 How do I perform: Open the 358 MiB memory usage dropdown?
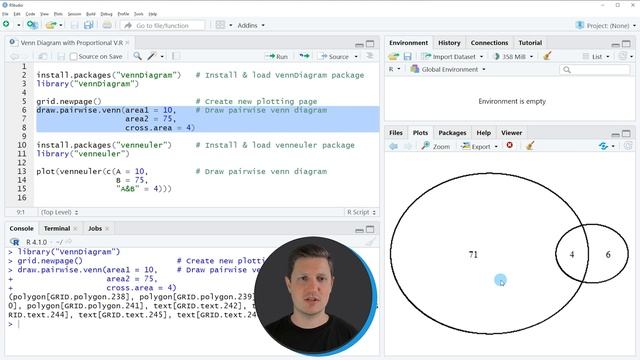tap(513, 56)
